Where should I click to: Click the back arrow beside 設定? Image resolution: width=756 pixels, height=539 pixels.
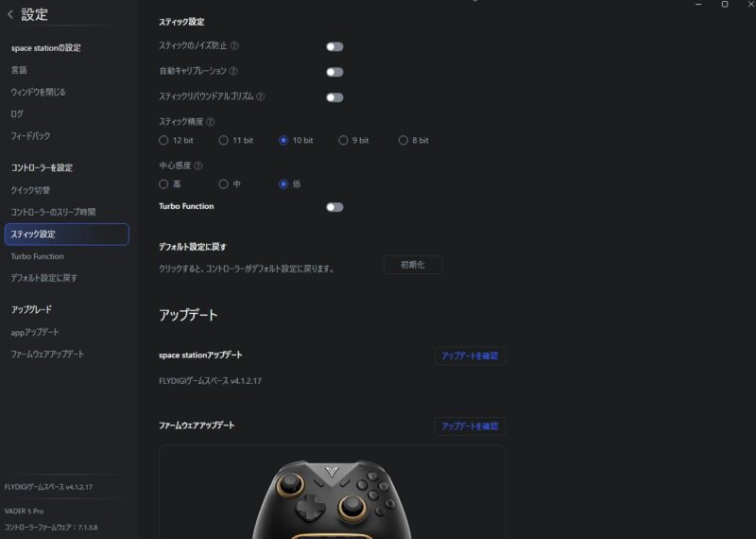coord(10,14)
